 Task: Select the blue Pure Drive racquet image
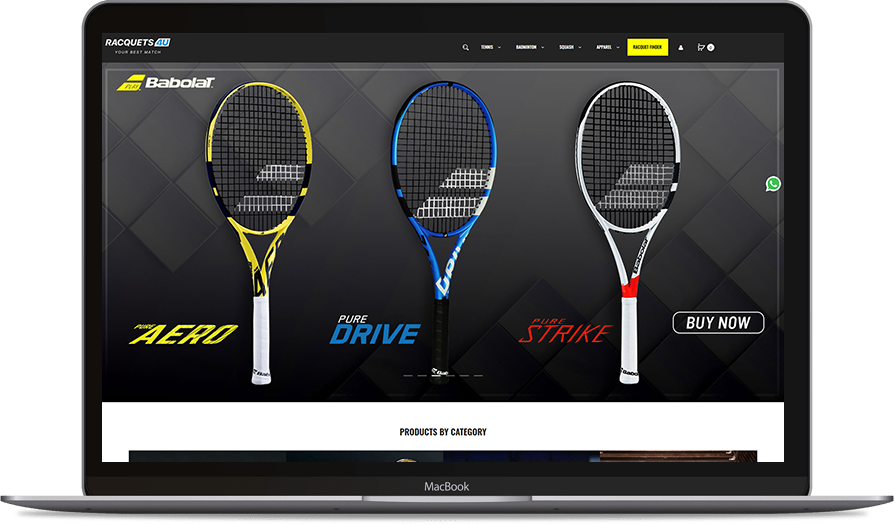(x=443, y=231)
